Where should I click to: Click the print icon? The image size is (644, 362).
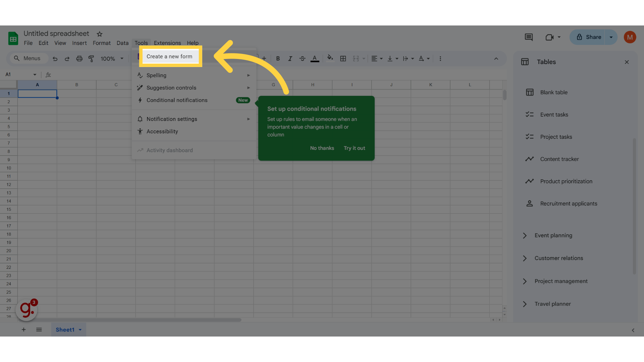click(x=79, y=59)
